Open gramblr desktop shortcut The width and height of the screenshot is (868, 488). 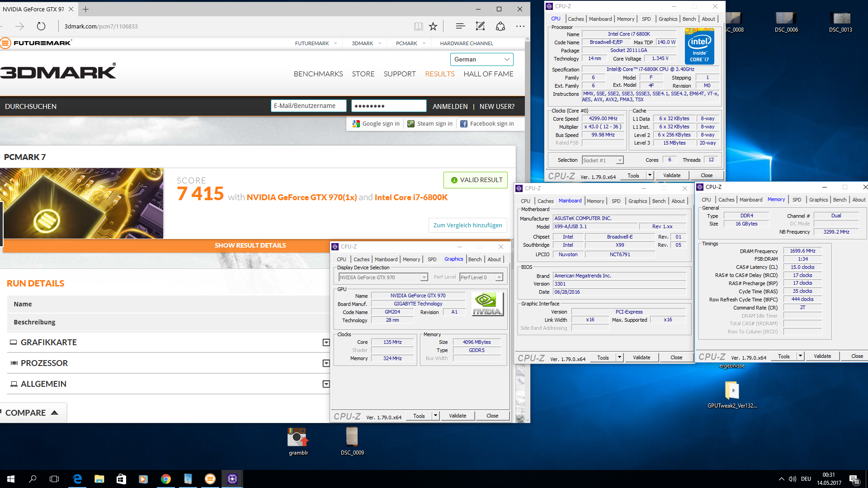tap(298, 441)
